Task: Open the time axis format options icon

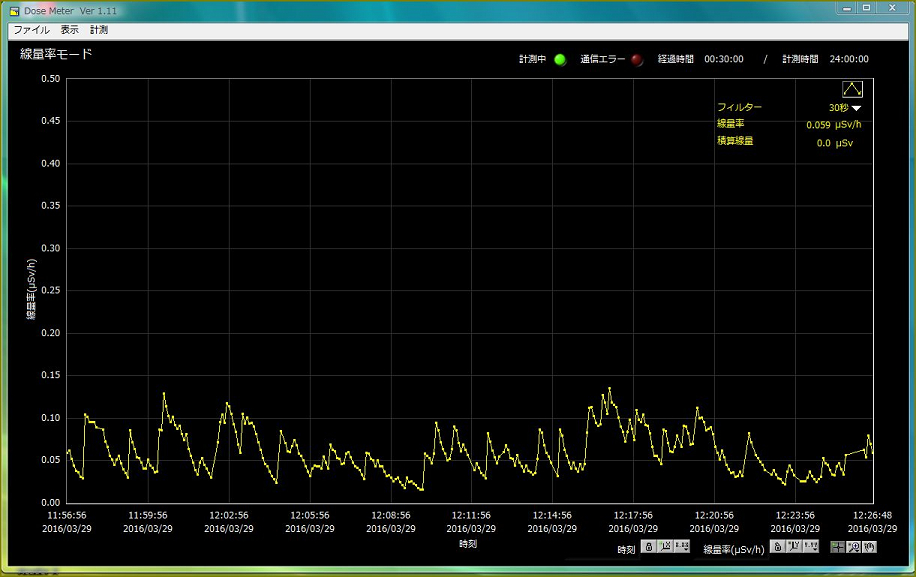Action: click(x=682, y=547)
